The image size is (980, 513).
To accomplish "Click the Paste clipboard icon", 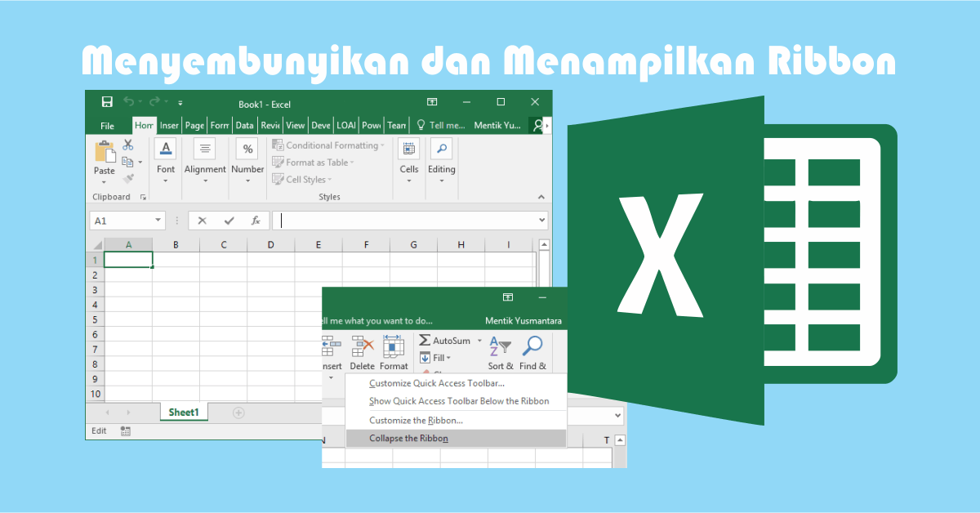I will click(105, 151).
